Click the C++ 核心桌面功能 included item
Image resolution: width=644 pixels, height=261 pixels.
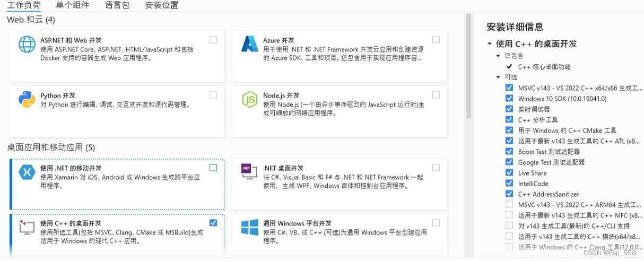pyautogui.click(x=544, y=67)
